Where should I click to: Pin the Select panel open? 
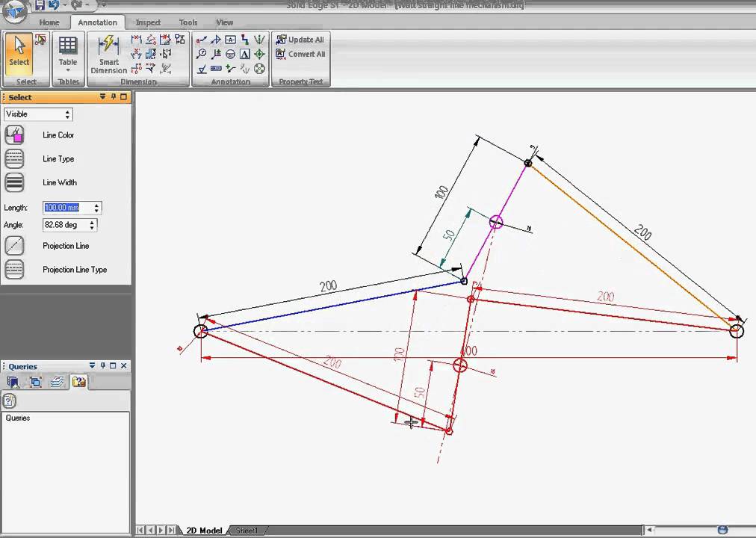[x=113, y=97]
